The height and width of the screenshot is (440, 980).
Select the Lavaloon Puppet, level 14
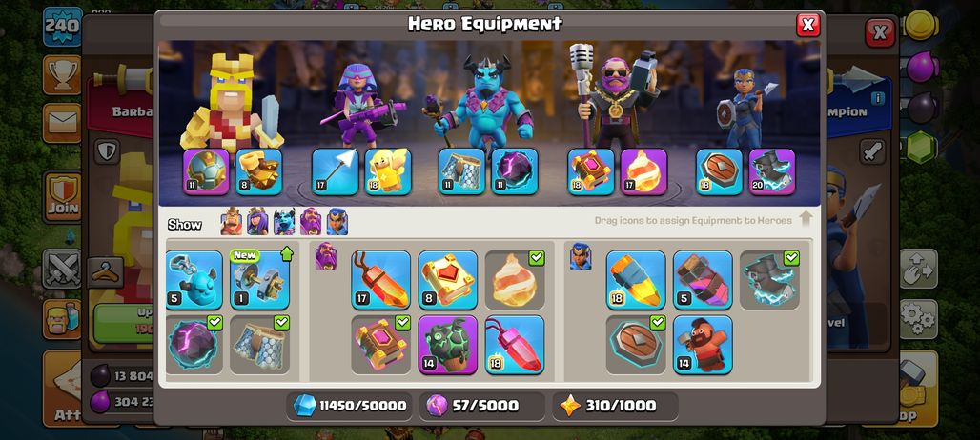[447, 345]
